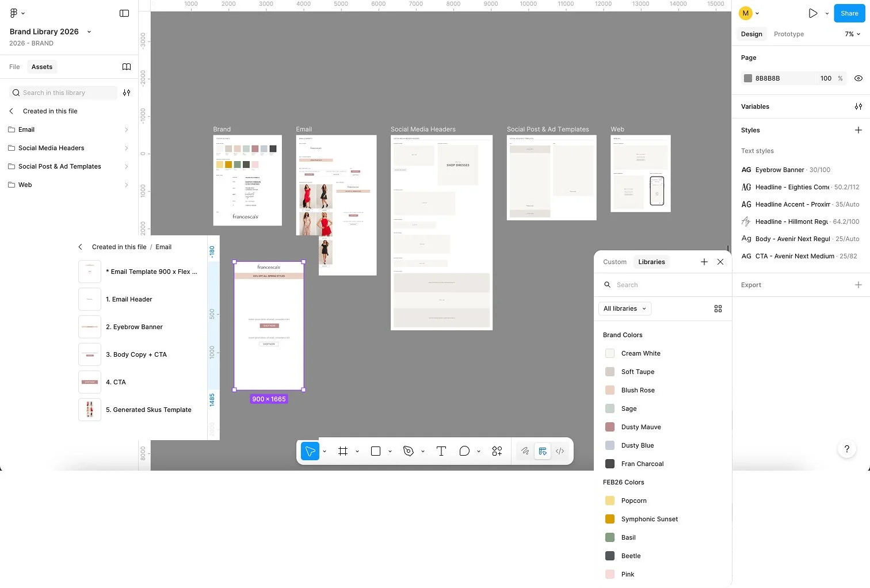
Task: Select the Frame tool
Action: pos(343,451)
